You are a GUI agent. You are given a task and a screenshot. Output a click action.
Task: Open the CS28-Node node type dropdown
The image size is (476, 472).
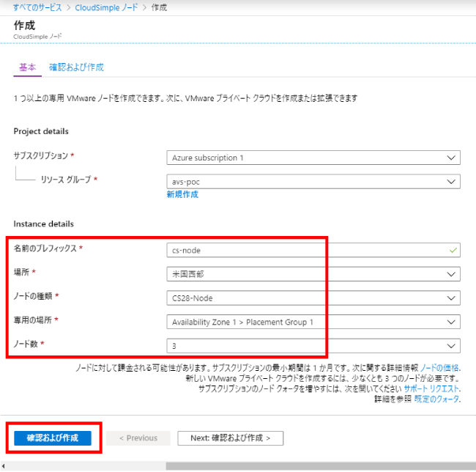point(313,298)
